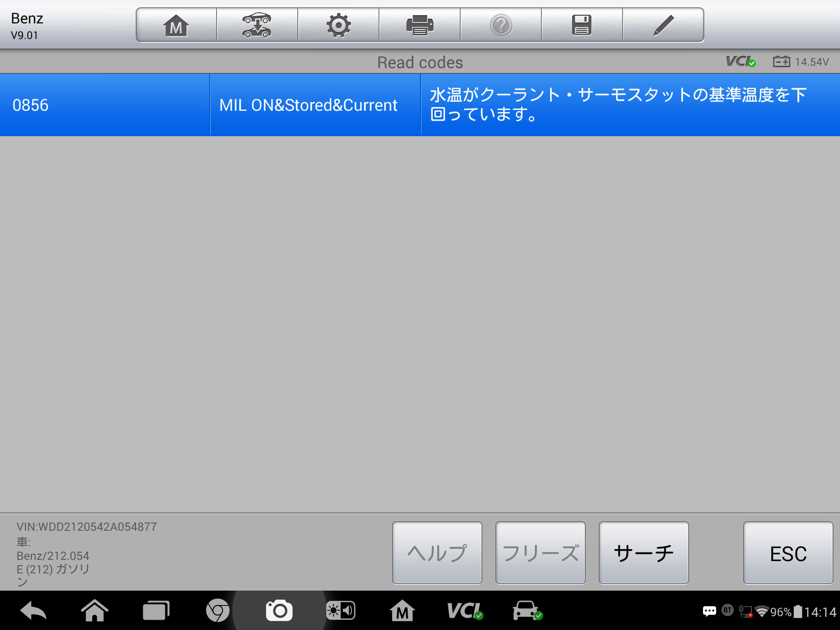Open recent apps overview

(x=156, y=611)
